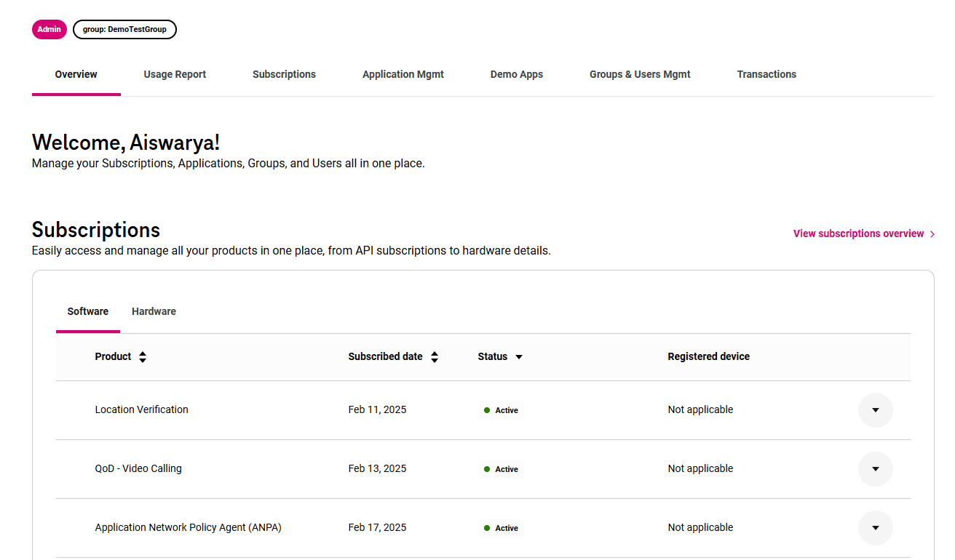Open the Status column filter arrow
This screenshot has width=955, height=560.
click(519, 357)
